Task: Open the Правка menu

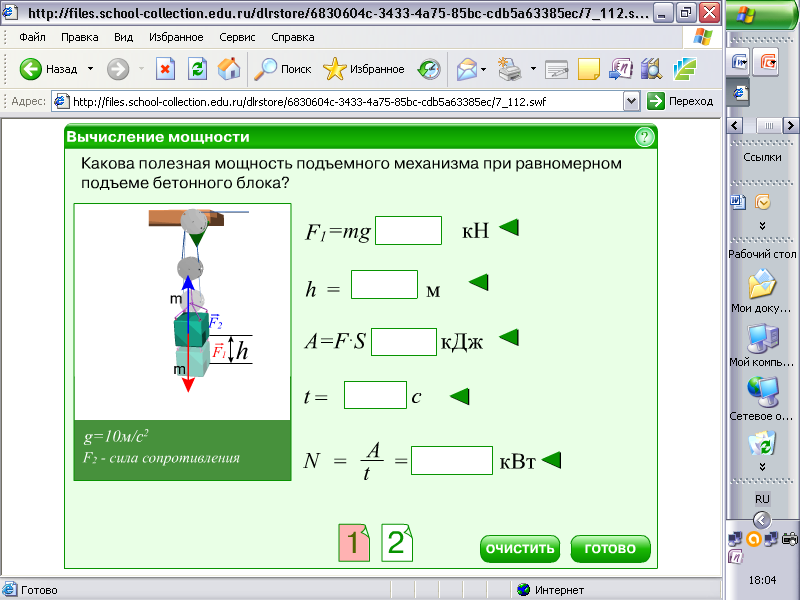Action: click(80, 37)
